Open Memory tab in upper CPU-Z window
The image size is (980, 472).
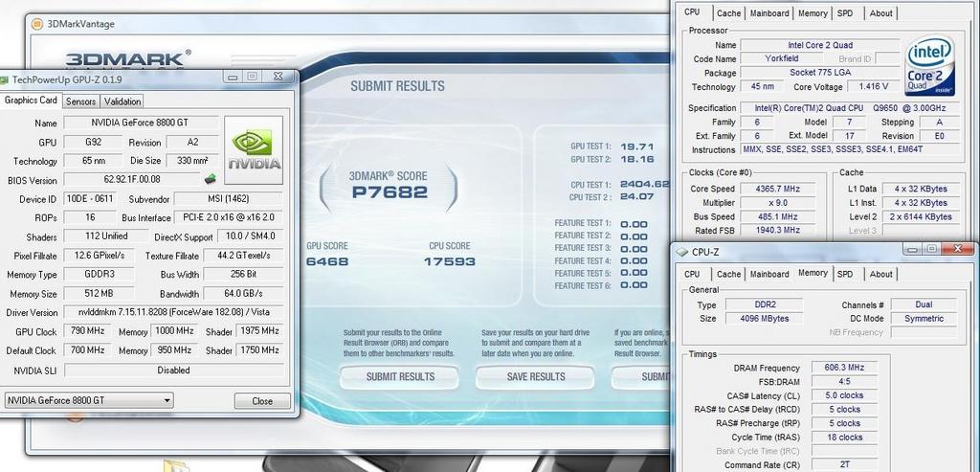[x=813, y=13]
